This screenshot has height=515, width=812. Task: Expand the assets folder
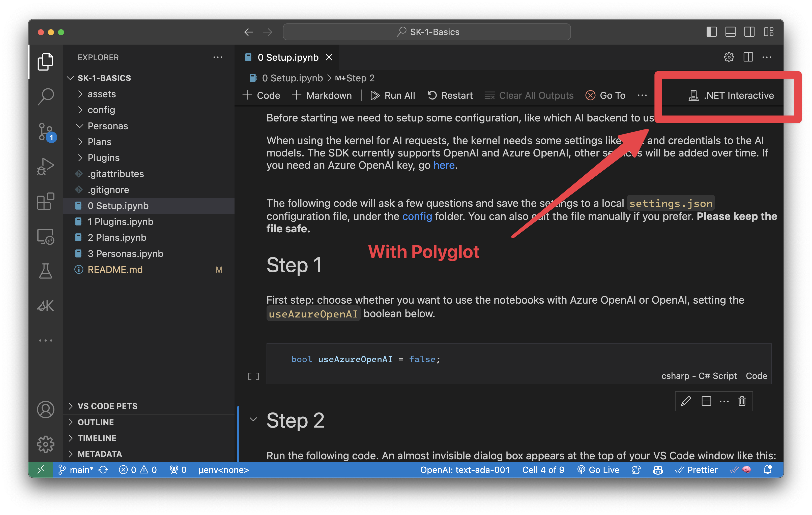tap(149, 94)
